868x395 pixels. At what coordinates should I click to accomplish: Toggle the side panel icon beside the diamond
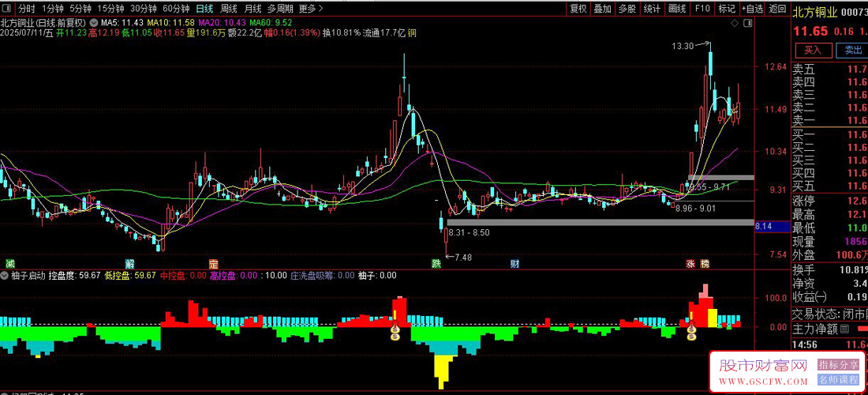[747, 23]
